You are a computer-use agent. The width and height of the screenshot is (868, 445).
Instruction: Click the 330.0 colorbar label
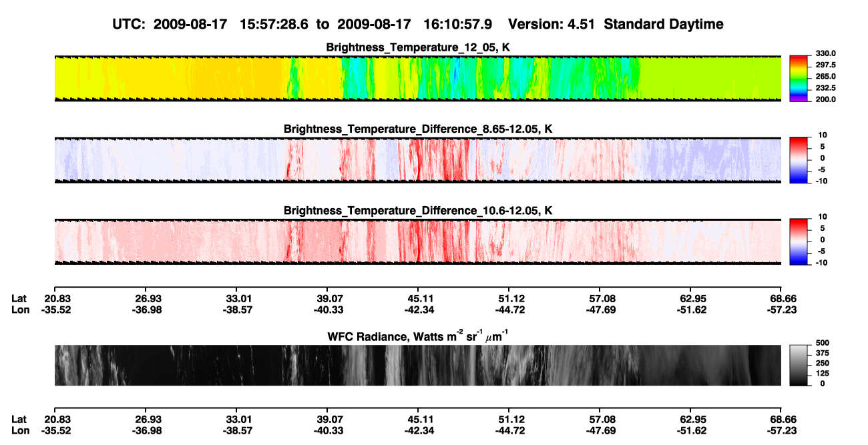[827, 53]
